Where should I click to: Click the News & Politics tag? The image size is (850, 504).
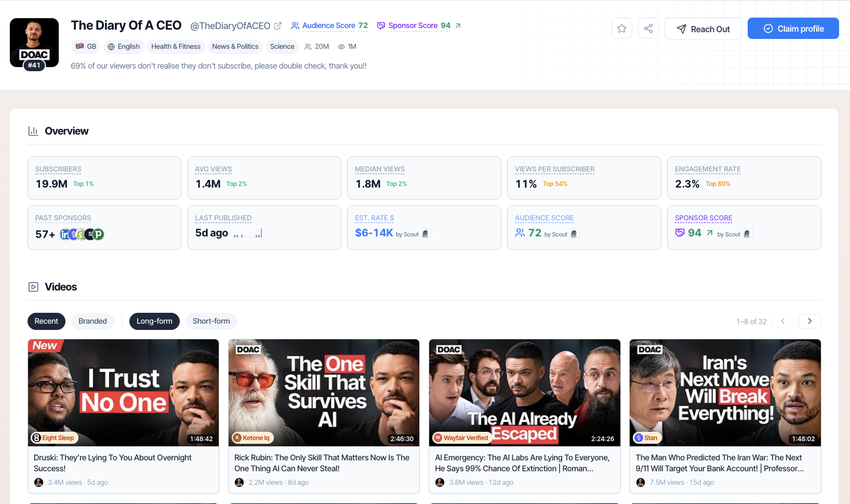(x=235, y=47)
